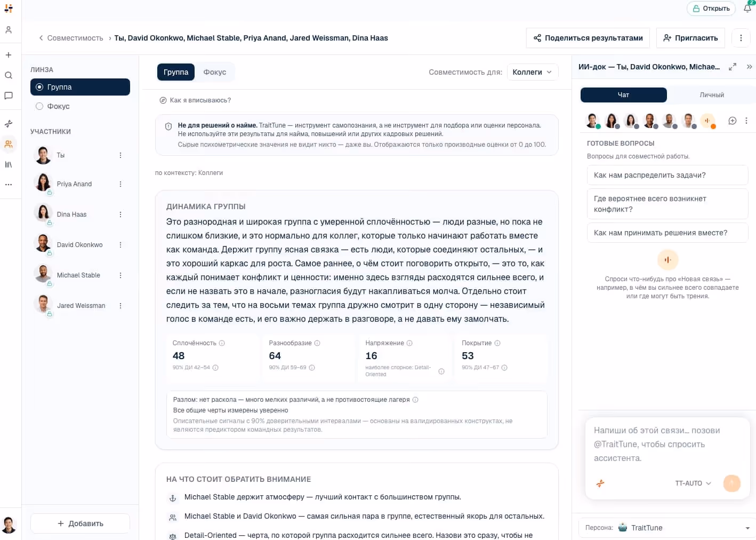Open options menu for Ты participant
The image size is (756, 540).
click(x=120, y=155)
